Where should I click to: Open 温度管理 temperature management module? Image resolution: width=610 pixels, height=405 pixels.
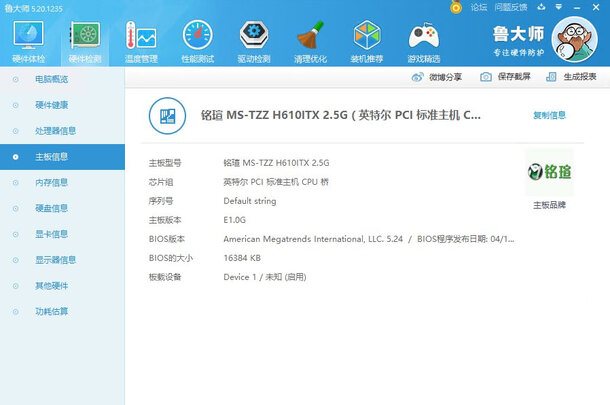(140, 40)
